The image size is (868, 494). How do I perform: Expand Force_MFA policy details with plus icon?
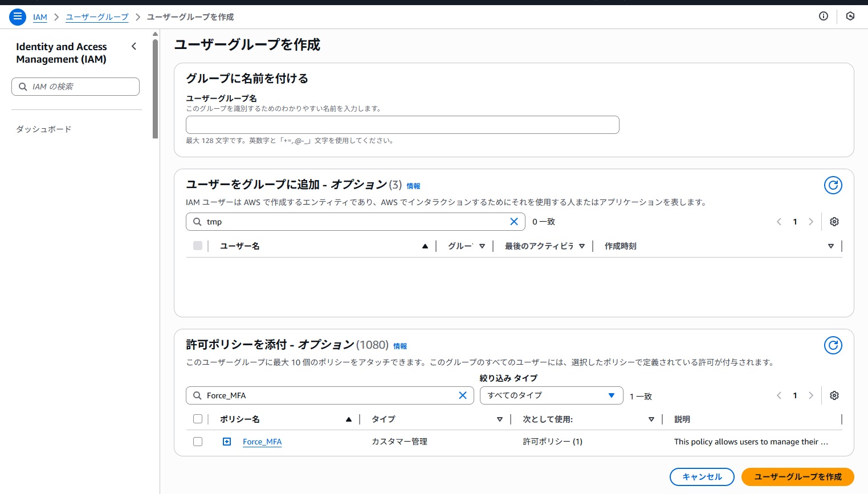point(227,441)
